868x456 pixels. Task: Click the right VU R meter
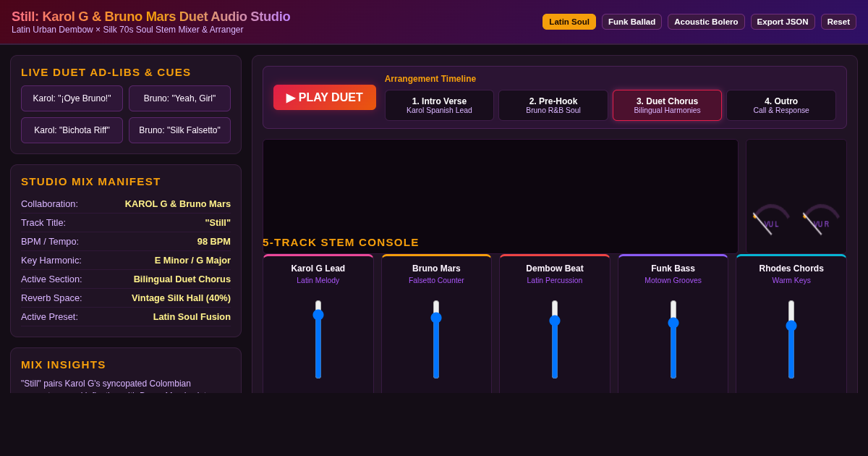click(x=821, y=219)
